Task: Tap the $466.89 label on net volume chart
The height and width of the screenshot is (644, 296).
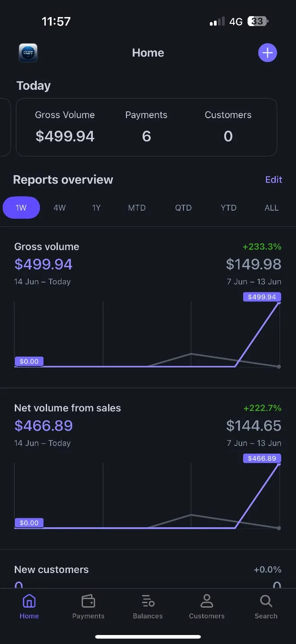Action: coord(262,459)
